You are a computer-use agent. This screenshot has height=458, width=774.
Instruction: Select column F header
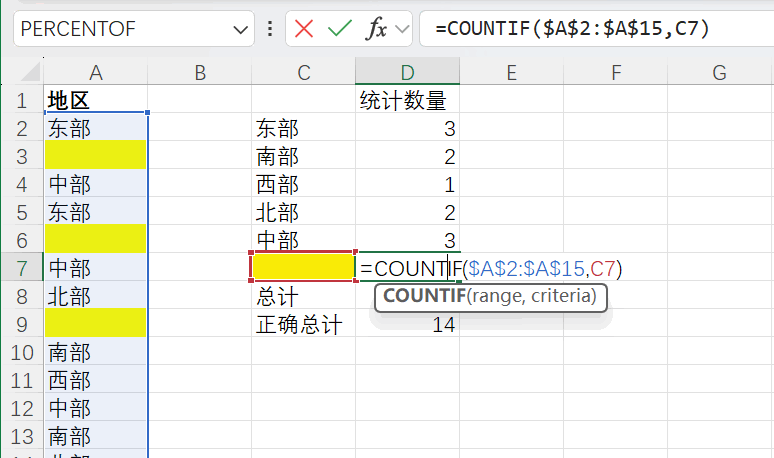(x=616, y=73)
